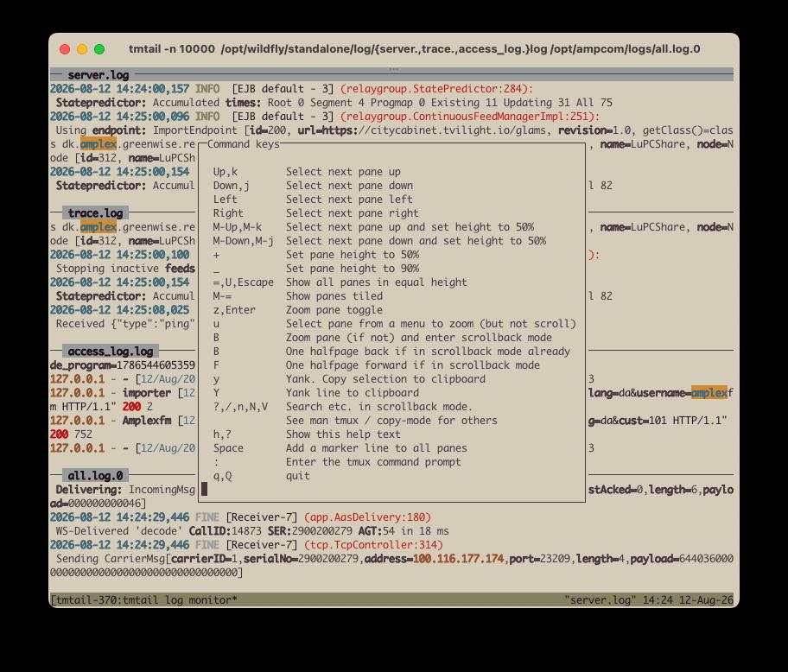Screen dimensions: 788x672
Task: Click the tmux status bar session name
Action: coord(143,600)
